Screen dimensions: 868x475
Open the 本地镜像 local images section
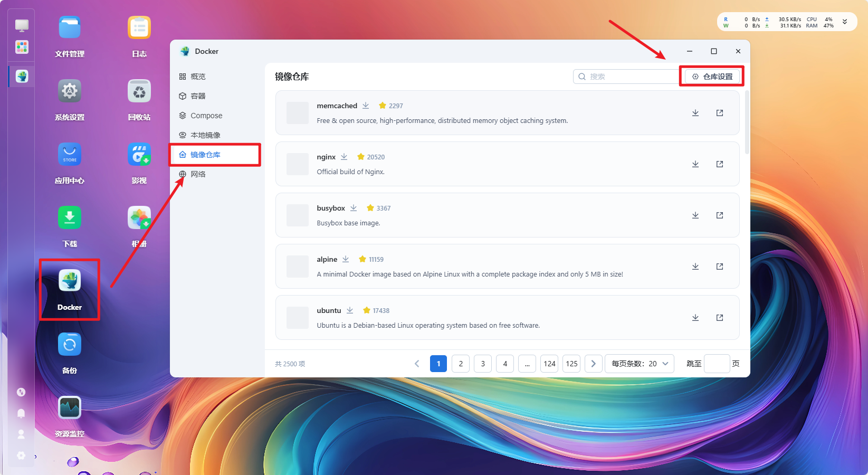(x=205, y=135)
